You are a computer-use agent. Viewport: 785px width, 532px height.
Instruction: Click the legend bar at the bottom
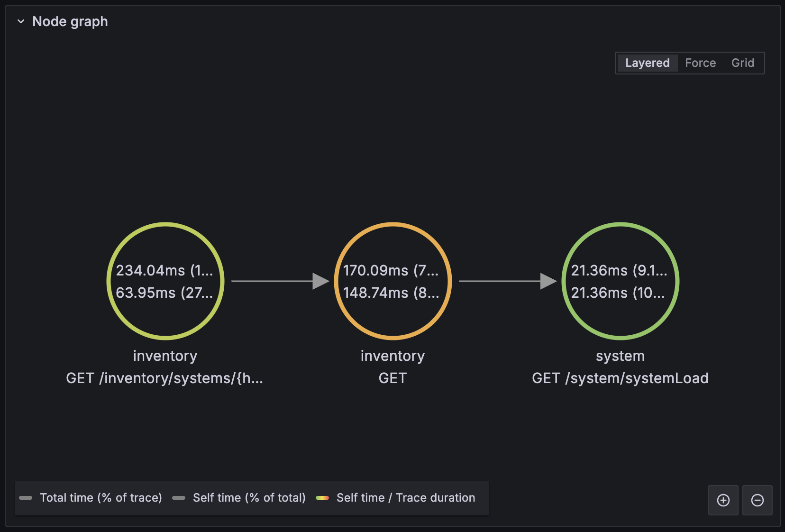point(251,498)
